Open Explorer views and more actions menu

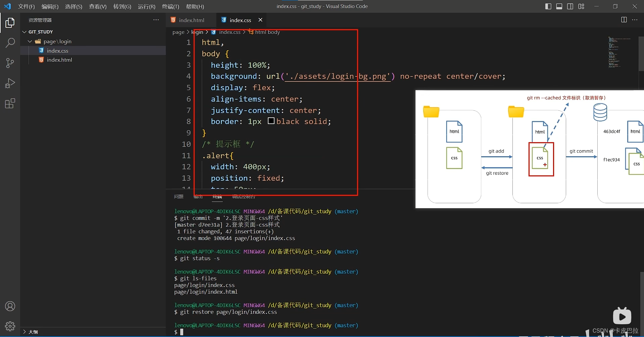(156, 20)
